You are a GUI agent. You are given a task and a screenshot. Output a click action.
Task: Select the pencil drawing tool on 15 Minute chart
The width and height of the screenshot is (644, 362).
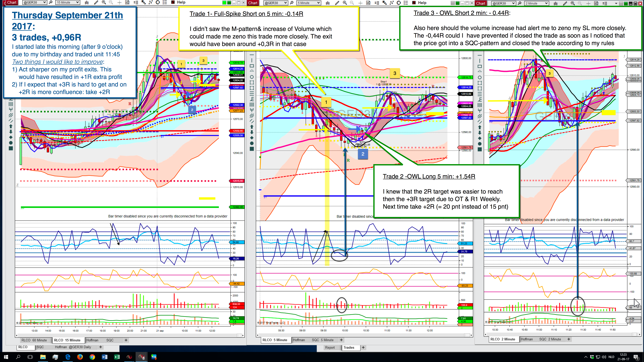(x=96, y=3)
